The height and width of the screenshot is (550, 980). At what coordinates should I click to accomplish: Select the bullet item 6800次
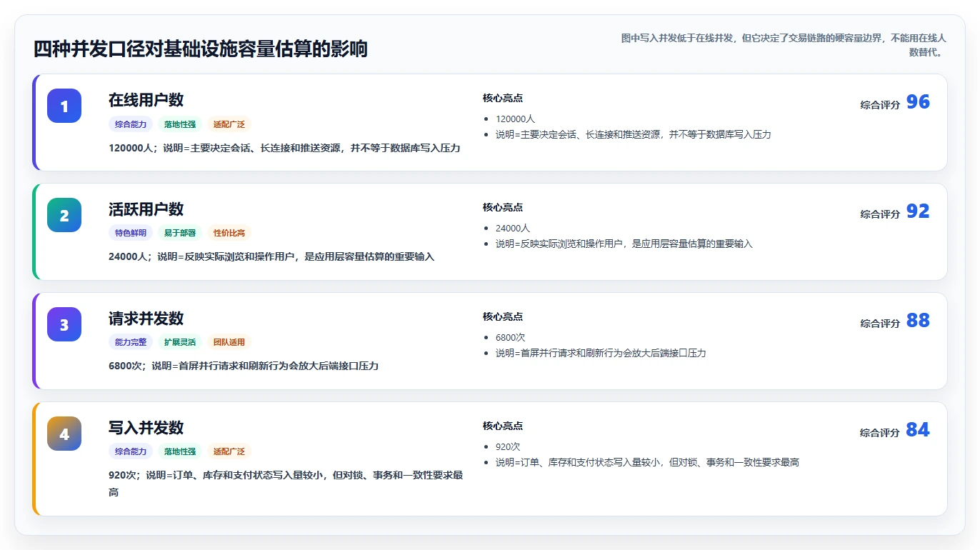pyautogui.click(x=511, y=338)
